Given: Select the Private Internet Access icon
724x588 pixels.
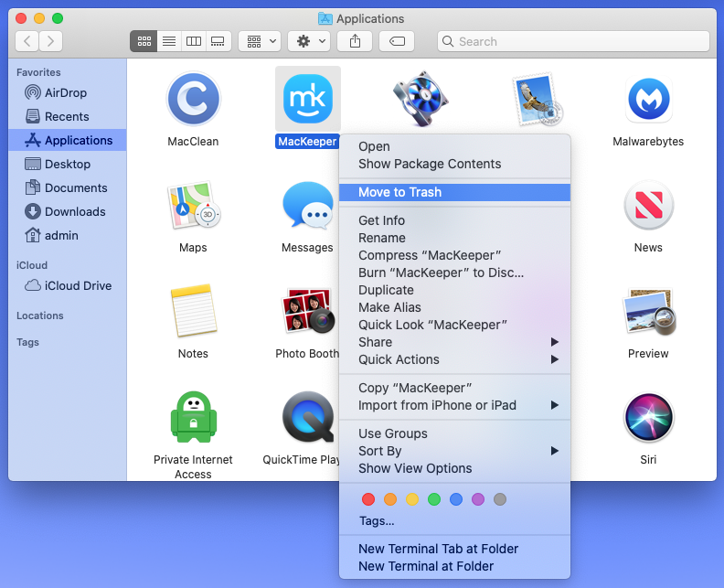Looking at the screenshot, I should coord(194,417).
